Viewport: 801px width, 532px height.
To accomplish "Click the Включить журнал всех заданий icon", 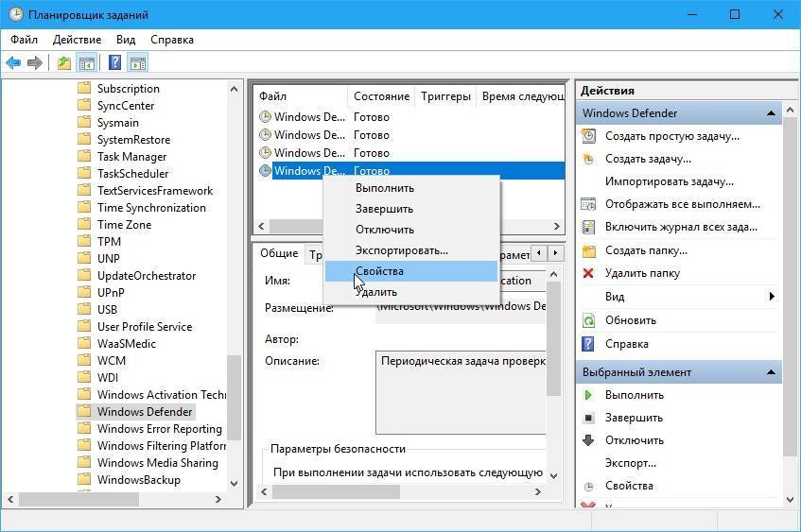I will click(x=588, y=227).
